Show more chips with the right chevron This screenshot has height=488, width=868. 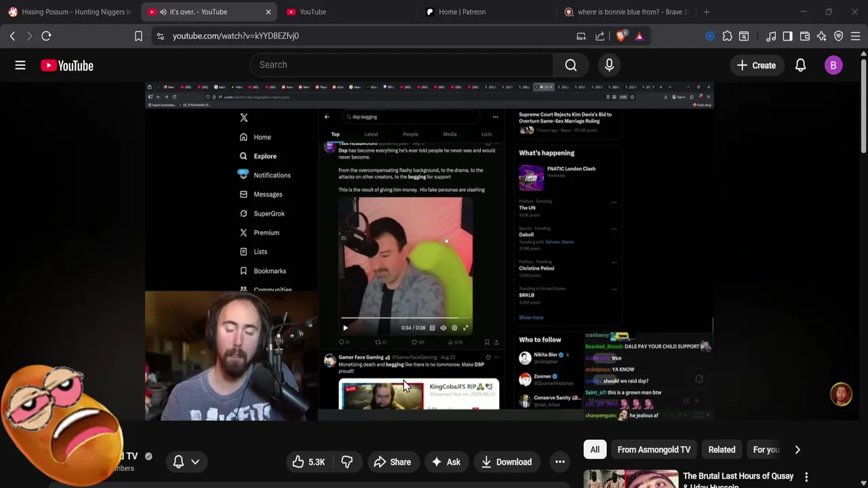click(x=797, y=449)
